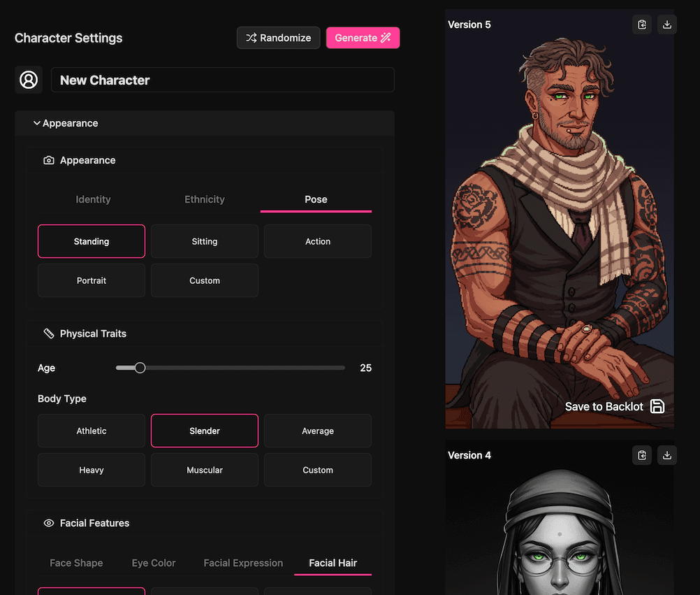Download the Version 4 image
The height and width of the screenshot is (595, 700).
click(666, 454)
